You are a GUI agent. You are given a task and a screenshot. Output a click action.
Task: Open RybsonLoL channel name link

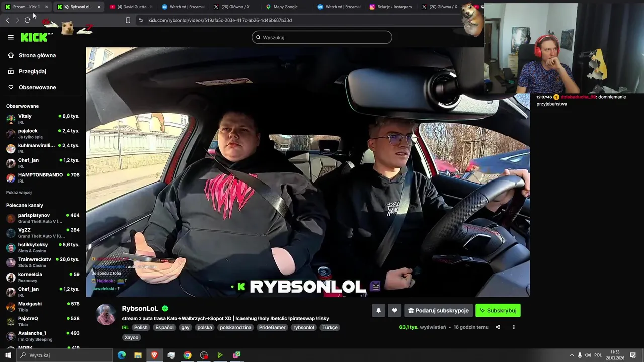click(140, 308)
